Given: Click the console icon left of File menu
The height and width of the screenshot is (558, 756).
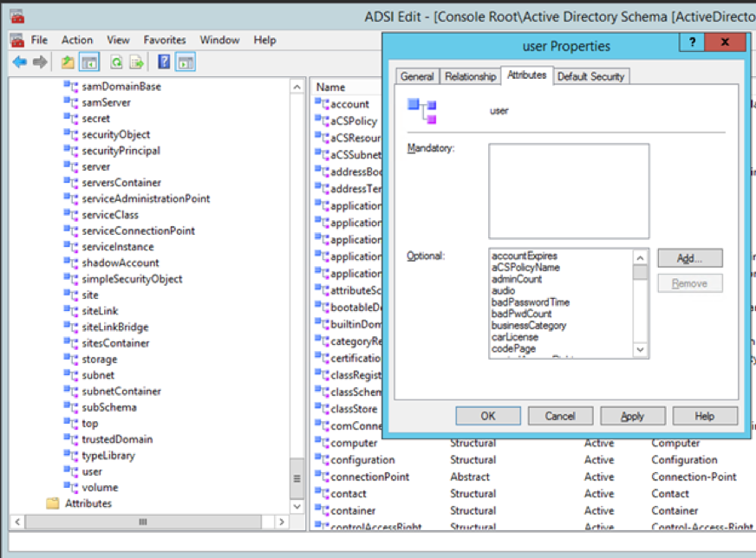Looking at the screenshot, I should click(x=17, y=40).
